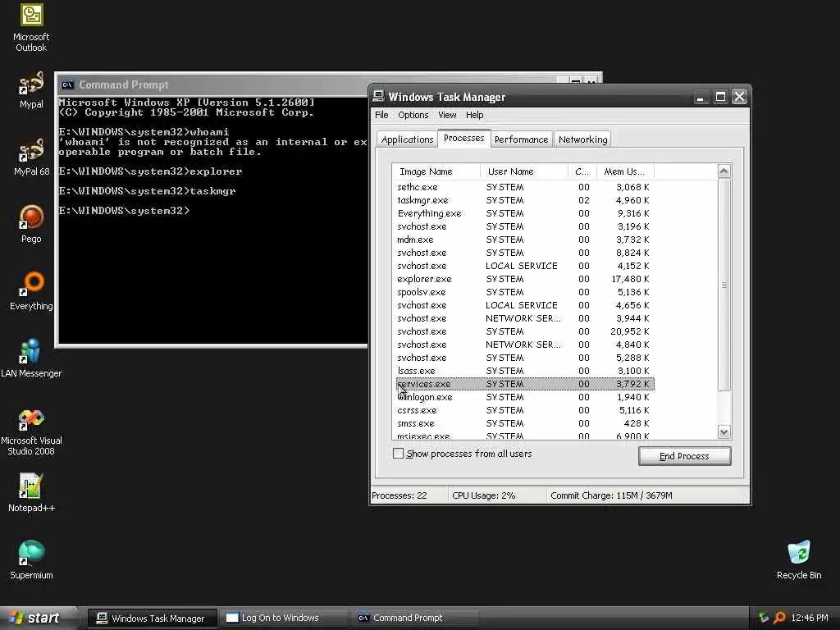Switch to the Performance tab
Image resolution: width=840 pixels, height=630 pixels.
[x=521, y=139]
